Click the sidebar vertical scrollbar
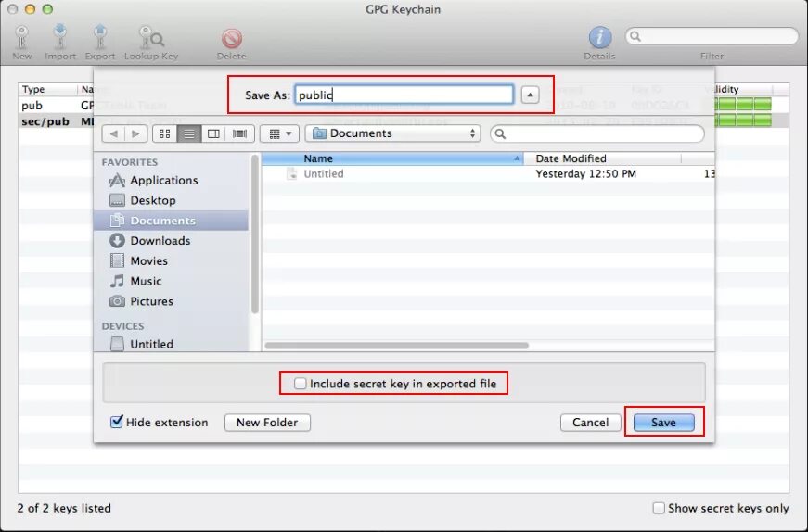The width and height of the screenshot is (808, 532). click(x=254, y=234)
